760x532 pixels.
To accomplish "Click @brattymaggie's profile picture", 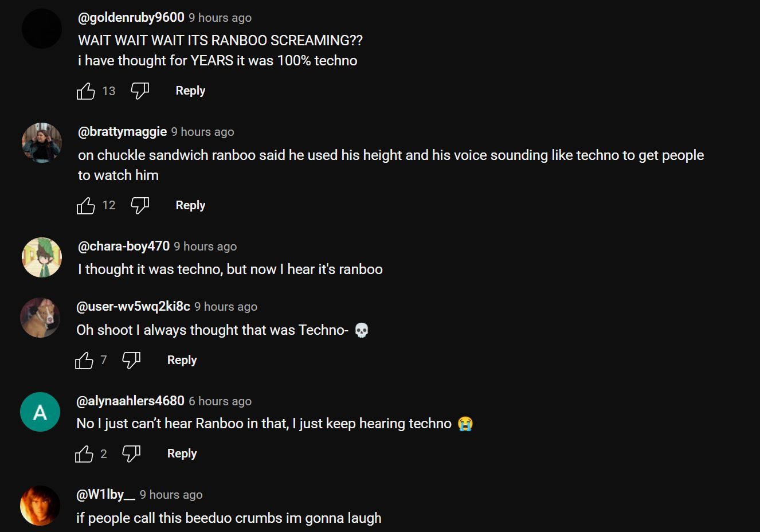I will coord(42,143).
